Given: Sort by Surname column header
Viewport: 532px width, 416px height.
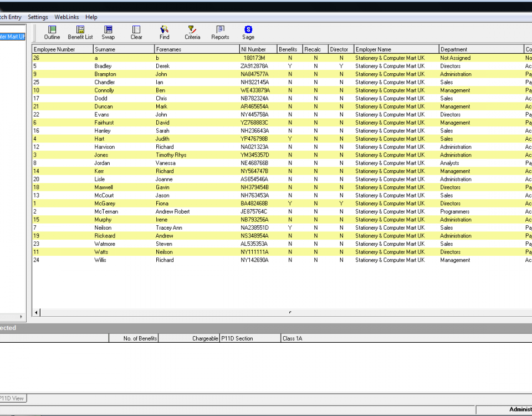Looking at the screenshot, I should point(124,49).
